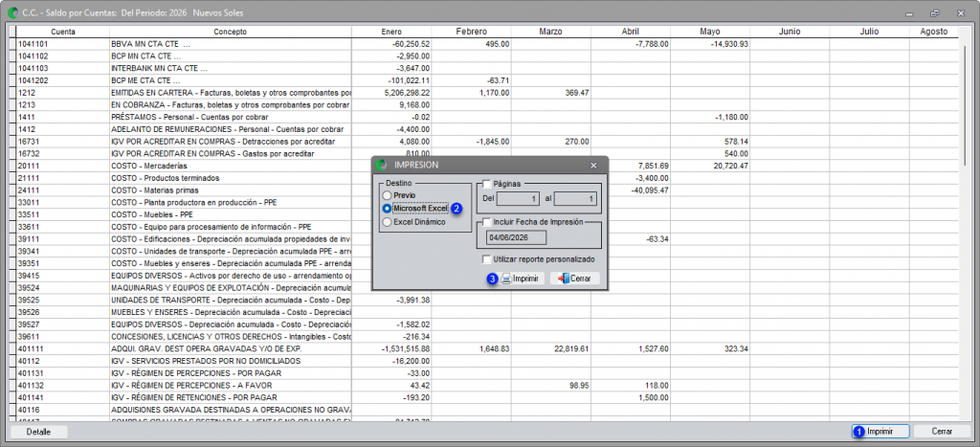980x447 pixels.
Task: Click Cerrar in the IMPRESION dialog
Action: pos(575,279)
